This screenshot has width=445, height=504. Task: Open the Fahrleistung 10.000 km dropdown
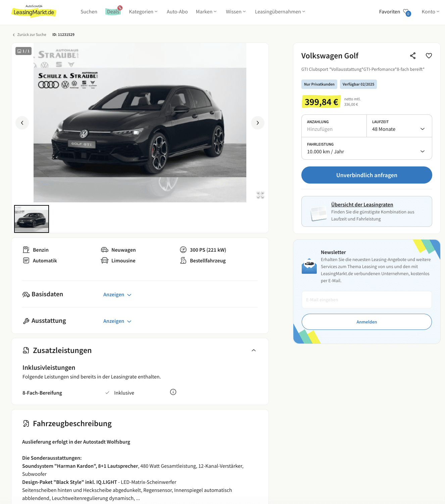click(x=367, y=148)
